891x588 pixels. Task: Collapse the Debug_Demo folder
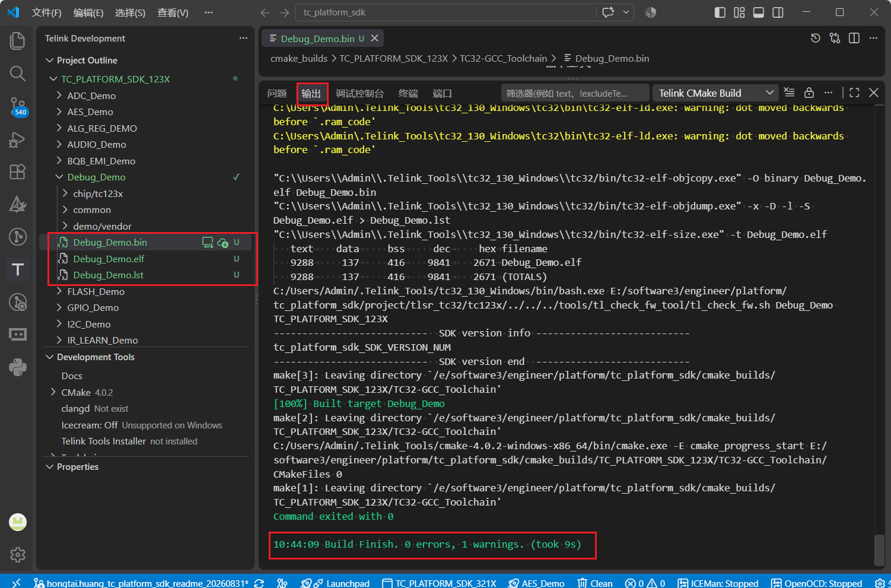coord(59,177)
